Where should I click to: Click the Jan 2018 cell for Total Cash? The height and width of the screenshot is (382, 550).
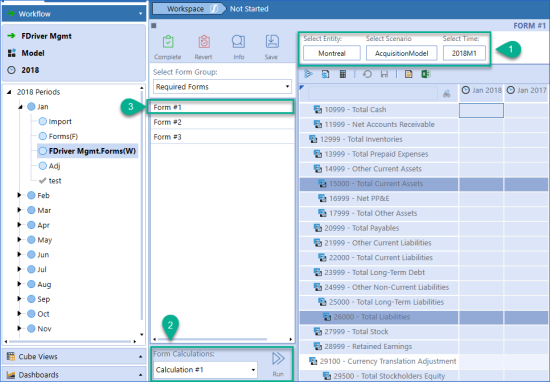481,110
